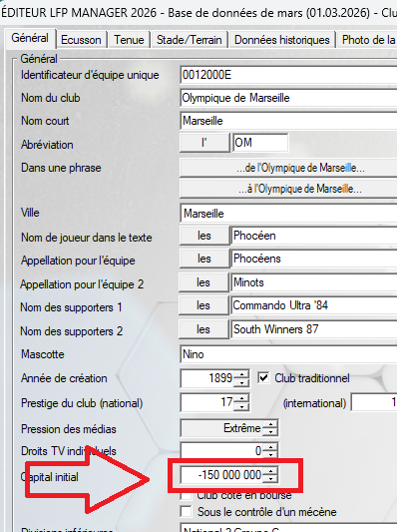Click the 'les' button beside Phocéen
This screenshot has height=532, width=397.
[204, 236]
